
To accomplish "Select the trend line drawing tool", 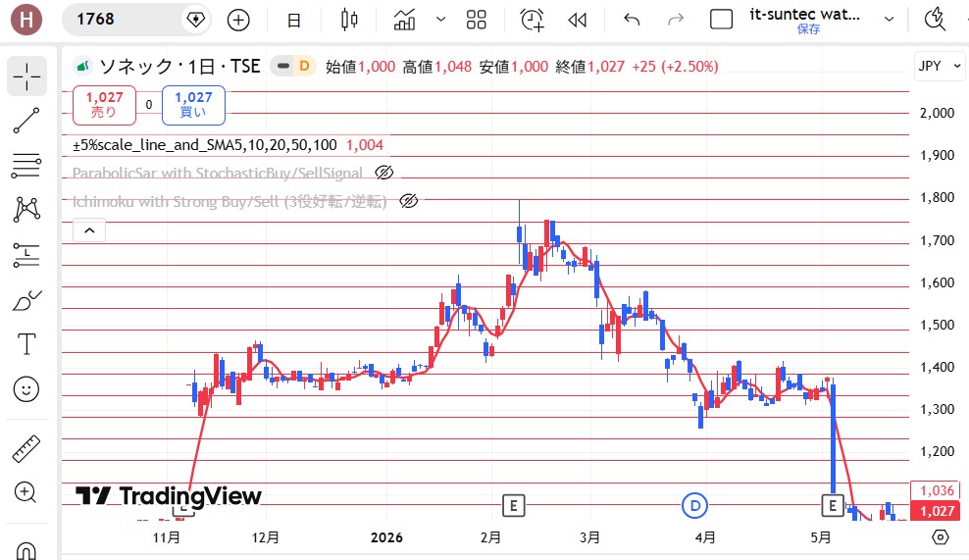I will (26, 121).
